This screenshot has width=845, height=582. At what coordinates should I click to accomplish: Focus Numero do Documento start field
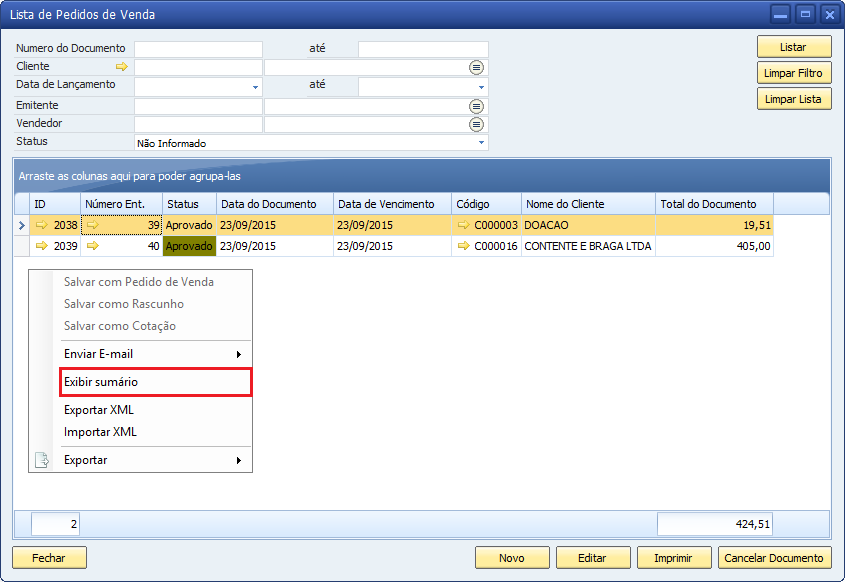click(198, 49)
